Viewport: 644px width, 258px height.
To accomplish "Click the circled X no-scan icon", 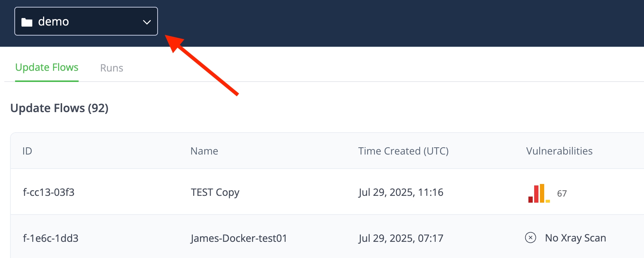I will pos(531,238).
